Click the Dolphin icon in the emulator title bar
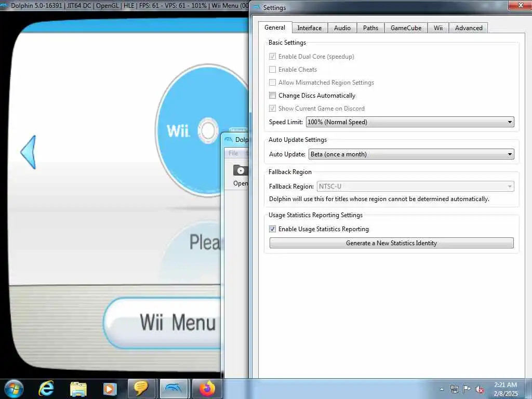Viewport: 532px width, 399px height. pos(4,5)
